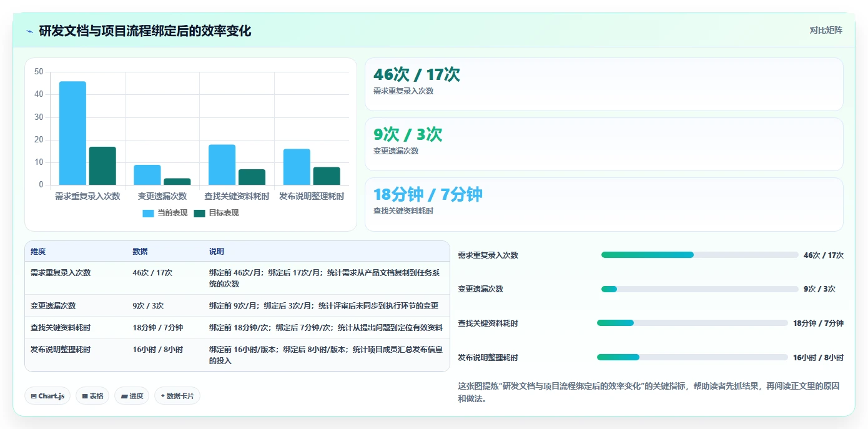Click the Chart.js tag chip
The width and height of the screenshot is (868, 429).
47,396
